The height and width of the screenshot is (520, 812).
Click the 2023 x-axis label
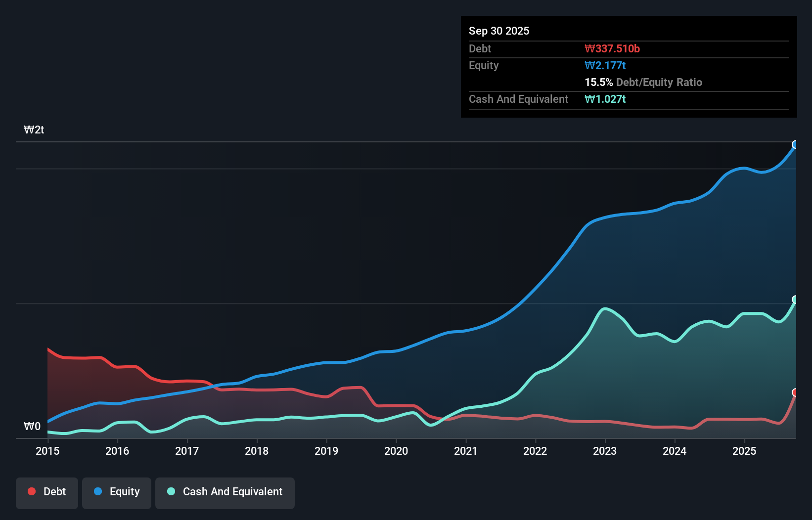(x=605, y=451)
